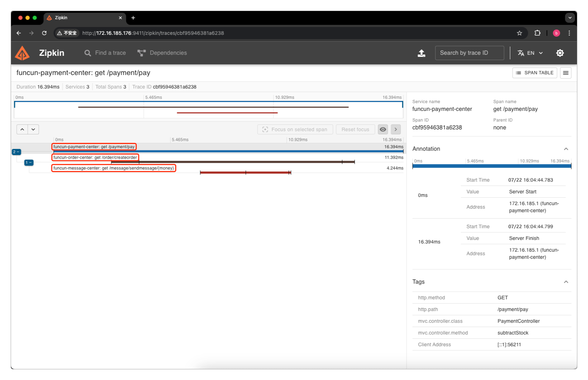Click the Reset focus button
The height and width of the screenshot is (380, 588).
[355, 129]
